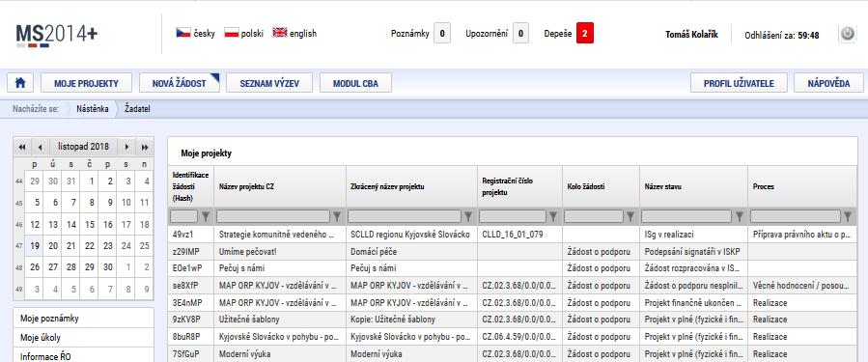This screenshot has height=362, width=868.
Task: Open filter for Název projektu CZ column
Action: click(337, 216)
